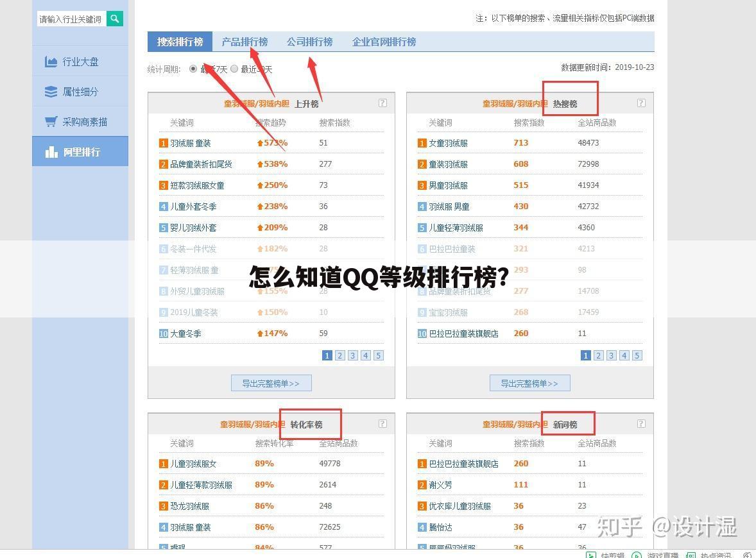756x558 pixels.
Task: Go to page 5 of 热搜榜
Action: [x=637, y=355]
